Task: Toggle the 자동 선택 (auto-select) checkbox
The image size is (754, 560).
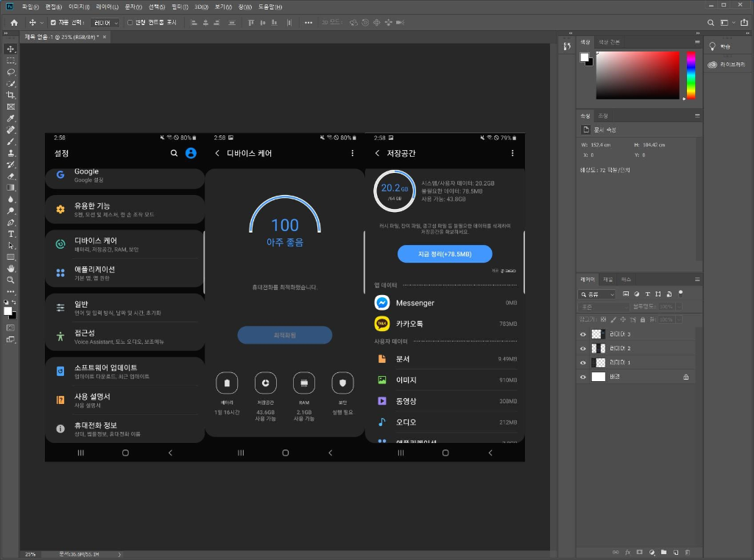Action: coord(53,23)
